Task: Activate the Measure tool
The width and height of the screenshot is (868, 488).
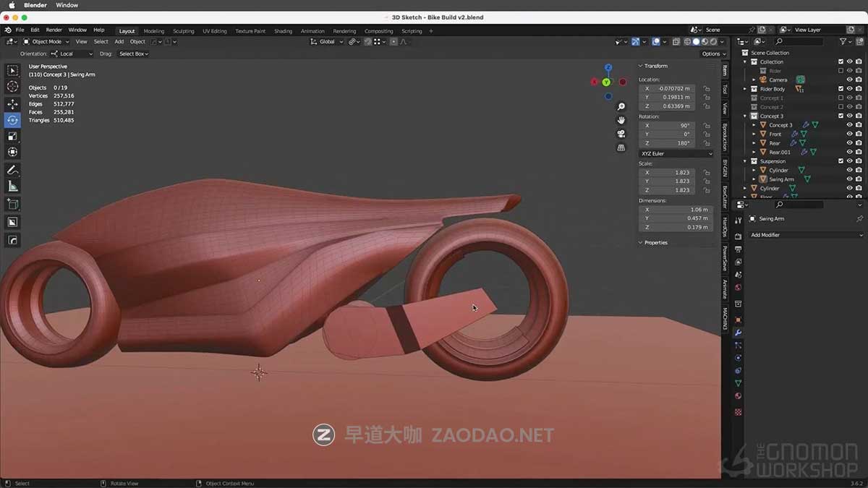Action: coord(12,187)
